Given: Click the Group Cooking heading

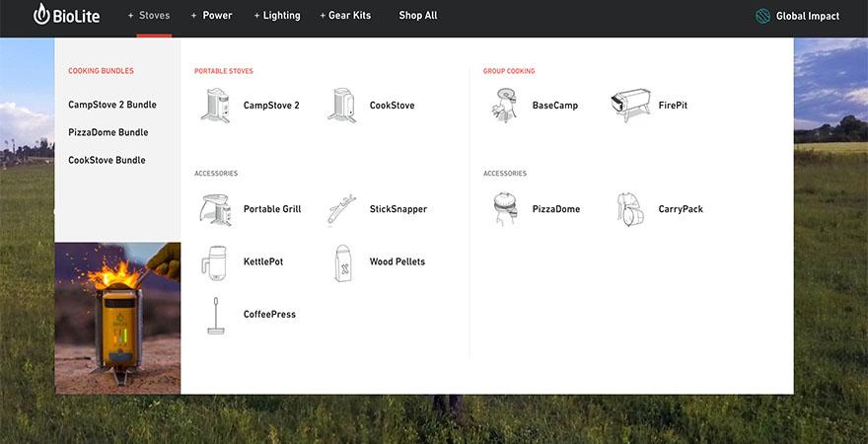Looking at the screenshot, I should [509, 71].
